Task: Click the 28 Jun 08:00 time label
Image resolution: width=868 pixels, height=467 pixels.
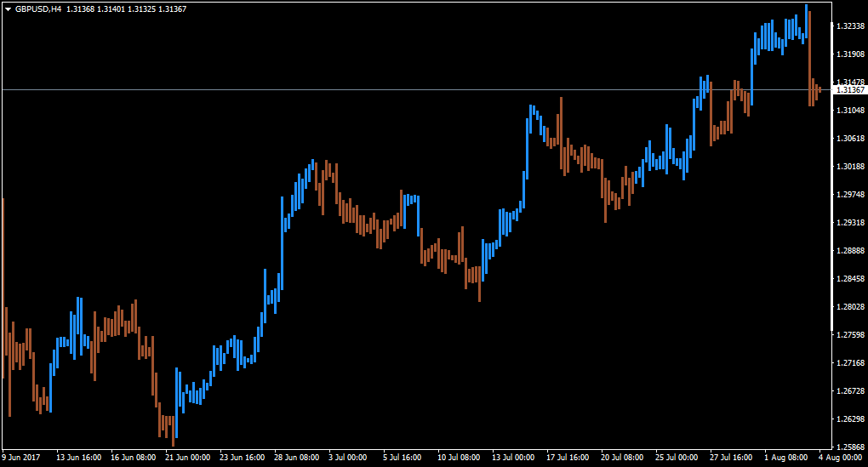Action: [297, 458]
